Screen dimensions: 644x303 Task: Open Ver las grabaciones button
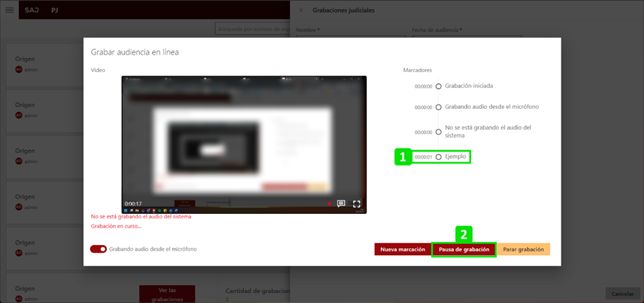[167, 294]
